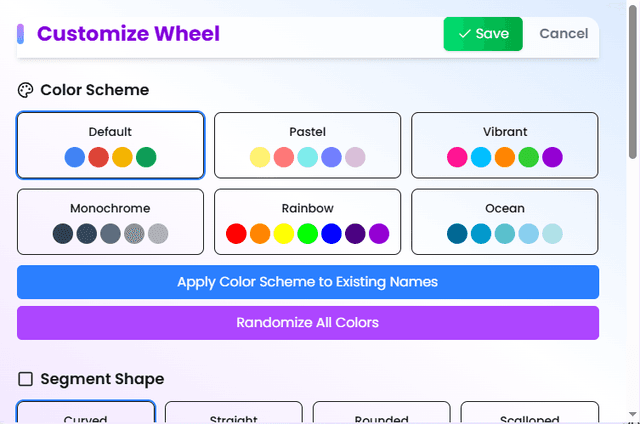The height and width of the screenshot is (424, 640).
Task: Click Cancel to discard changes
Action: click(564, 34)
